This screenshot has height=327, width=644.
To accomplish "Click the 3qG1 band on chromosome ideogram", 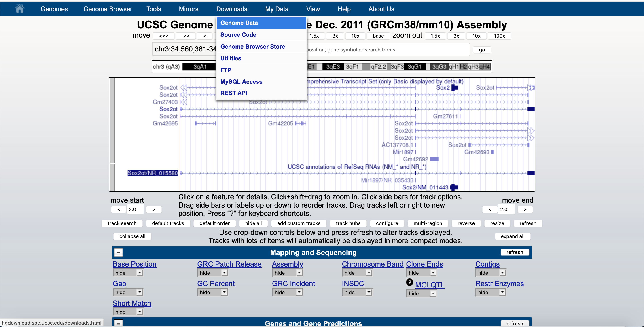I will tap(415, 67).
